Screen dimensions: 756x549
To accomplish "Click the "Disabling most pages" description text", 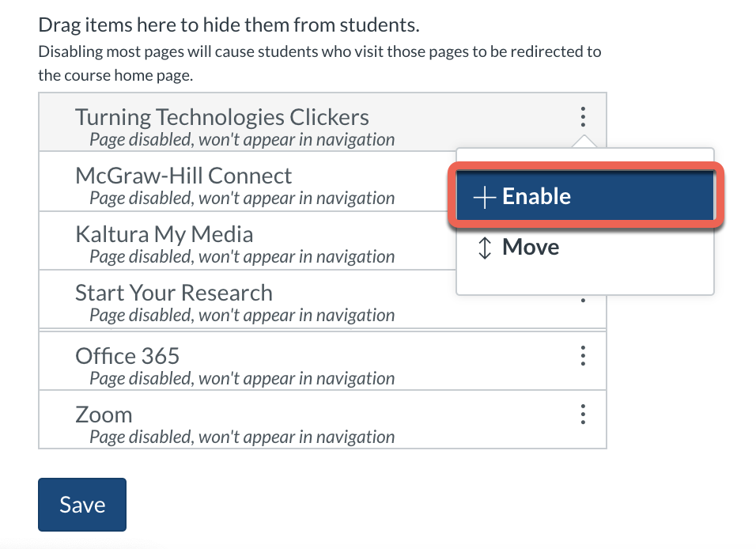I will point(319,52).
